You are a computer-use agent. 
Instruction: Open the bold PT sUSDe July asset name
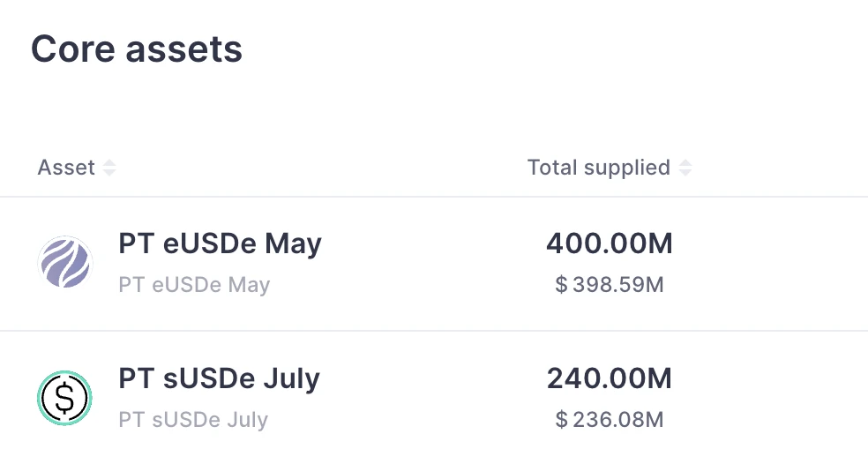tap(219, 378)
